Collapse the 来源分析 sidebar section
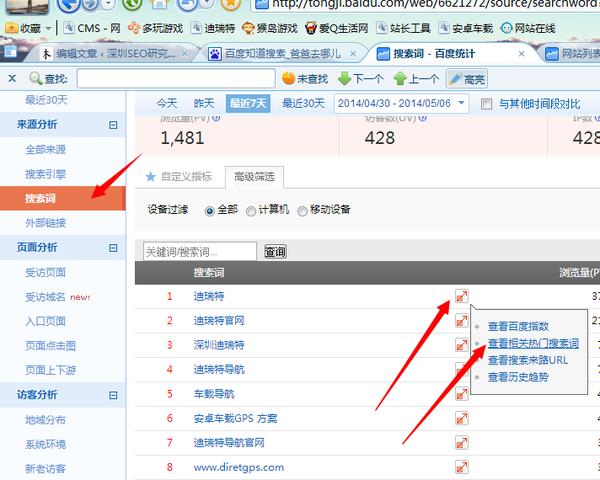Image resolution: width=600 pixels, height=480 pixels. coord(113,125)
